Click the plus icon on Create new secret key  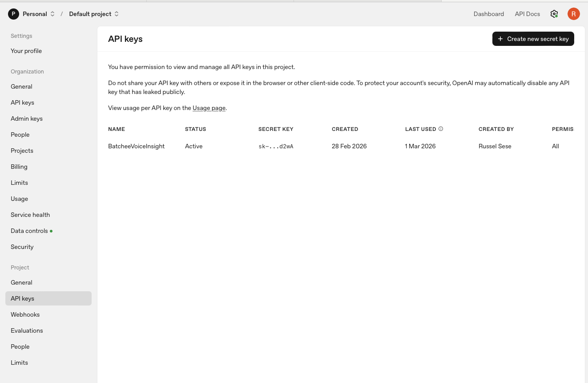click(501, 39)
